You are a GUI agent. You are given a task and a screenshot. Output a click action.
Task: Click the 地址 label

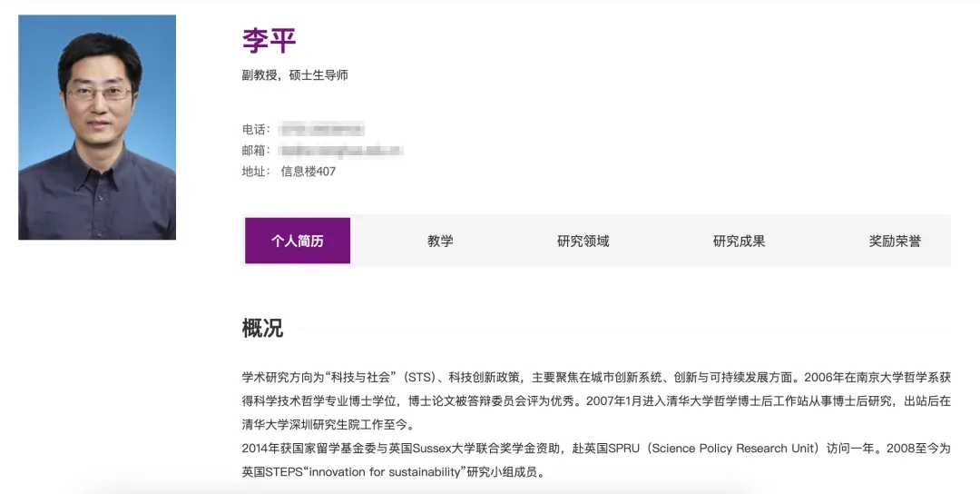tap(256, 172)
